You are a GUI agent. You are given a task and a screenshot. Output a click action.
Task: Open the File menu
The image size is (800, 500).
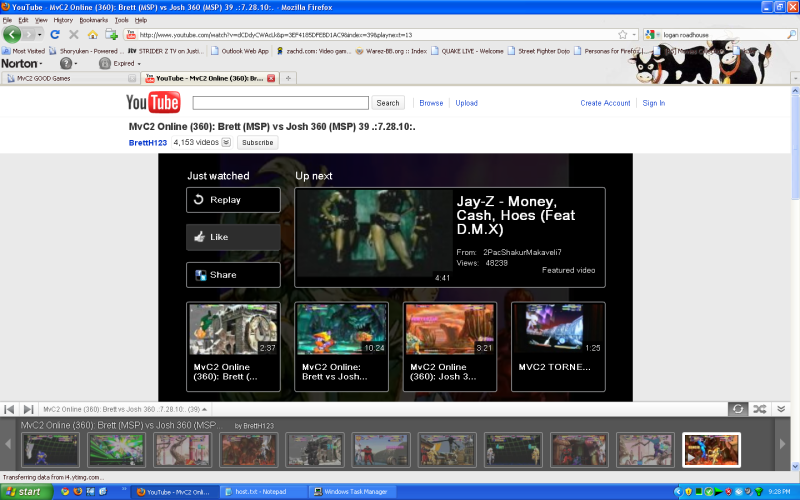coord(7,20)
